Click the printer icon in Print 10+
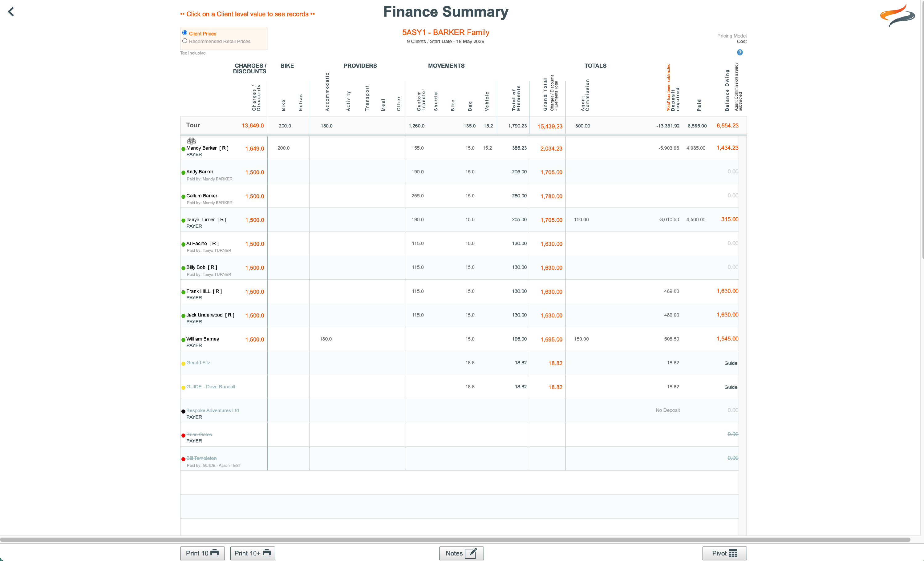This screenshot has height=561, width=924. pyautogui.click(x=267, y=553)
